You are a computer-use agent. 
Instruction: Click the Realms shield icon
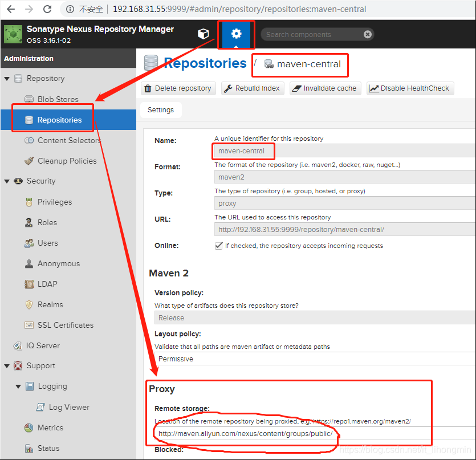[29, 304]
